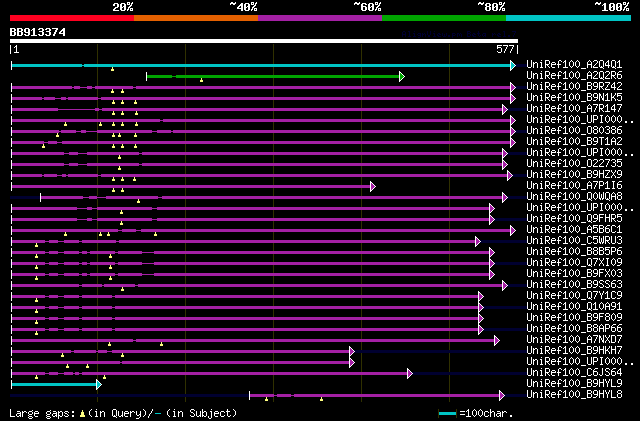Select the UniRef100_O22735 label
This screenshot has width=640, height=421.
[x=574, y=164]
